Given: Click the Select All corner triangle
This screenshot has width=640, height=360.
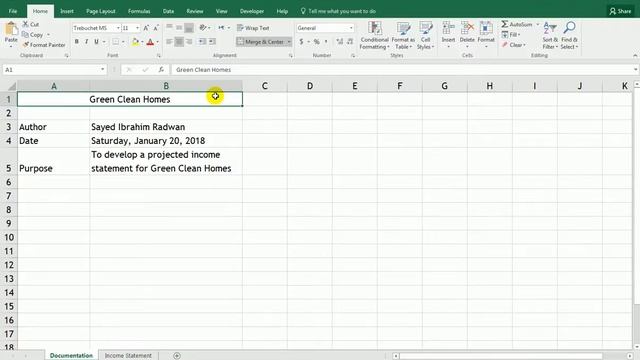Looking at the screenshot, I should 12,86.
